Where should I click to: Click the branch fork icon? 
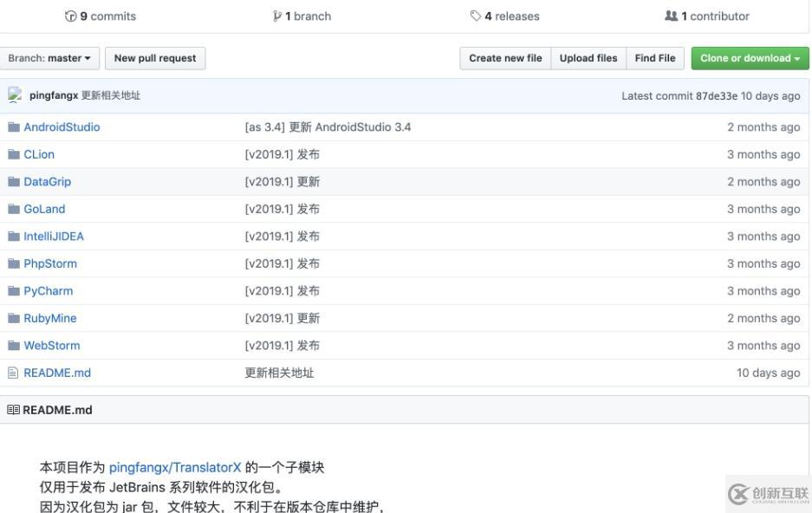click(x=277, y=16)
